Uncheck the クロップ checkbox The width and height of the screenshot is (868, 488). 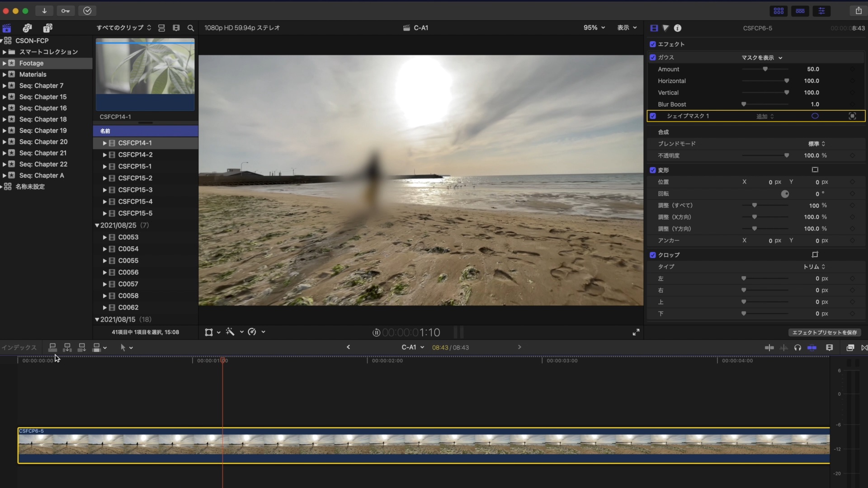click(x=652, y=255)
